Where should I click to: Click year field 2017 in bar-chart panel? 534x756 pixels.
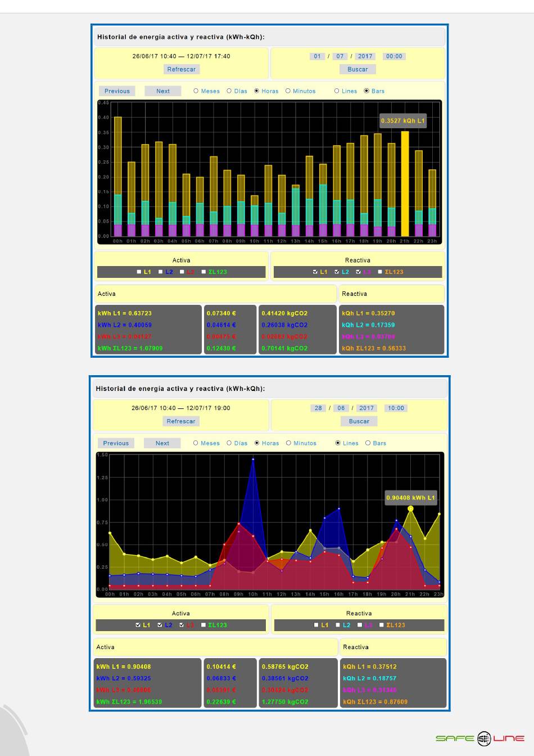[x=365, y=56]
